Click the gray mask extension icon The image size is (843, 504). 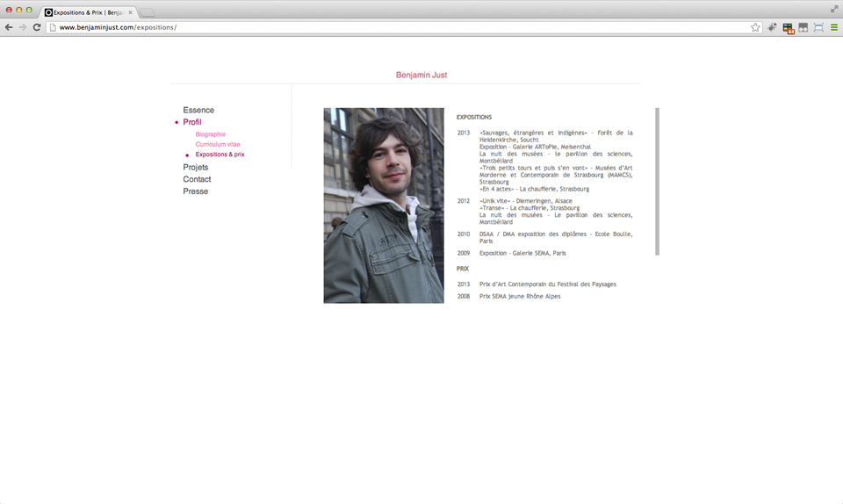coord(803,27)
